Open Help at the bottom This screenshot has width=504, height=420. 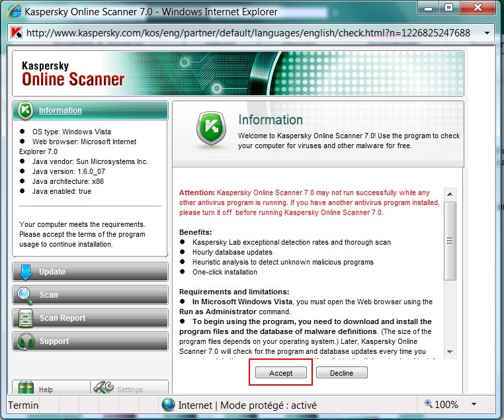tap(51, 387)
